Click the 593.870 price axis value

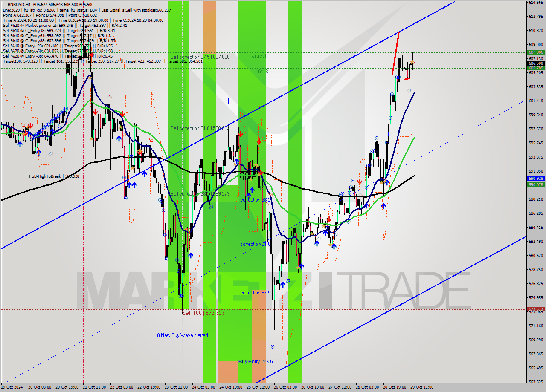(536, 157)
